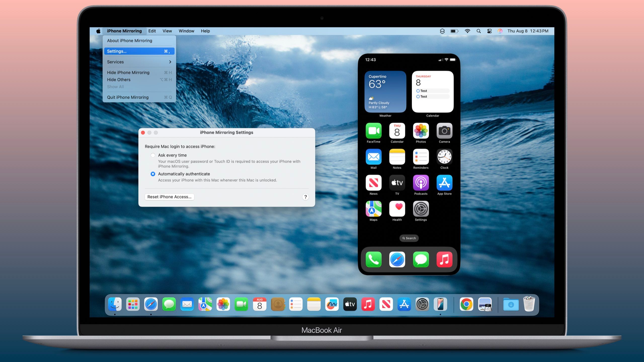Open FaceTime app on mirrored iPhone

click(x=373, y=131)
